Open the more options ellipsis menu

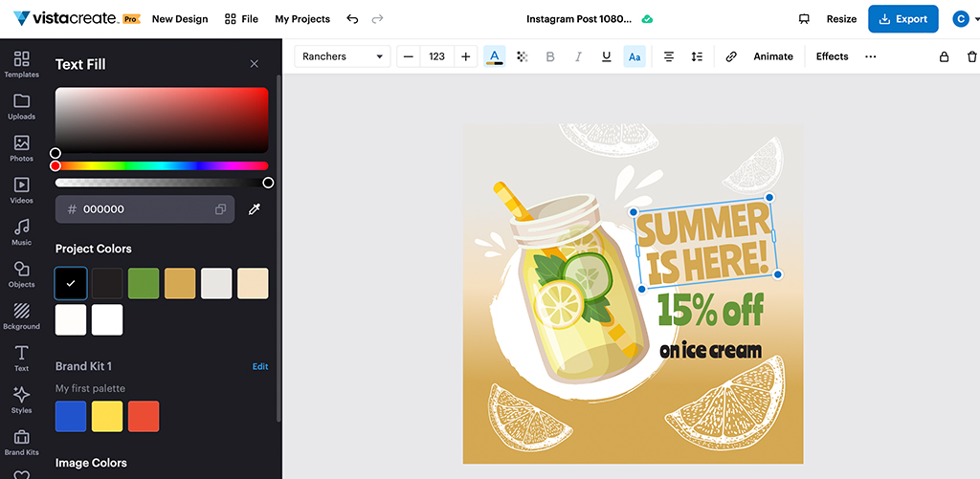pyautogui.click(x=870, y=56)
